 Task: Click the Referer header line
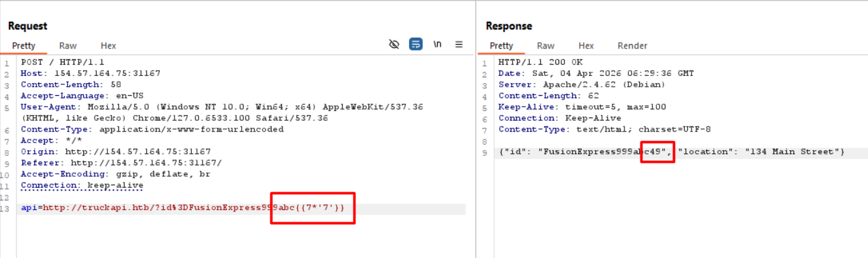click(x=121, y=163)
